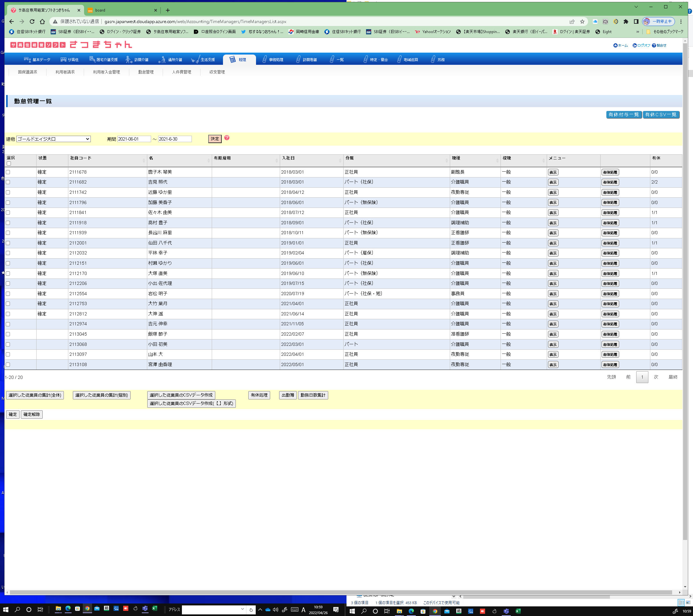Toggle the select-all checkbox in header
Viewport: 693px width, 616px height.
(x=9, y=163)
